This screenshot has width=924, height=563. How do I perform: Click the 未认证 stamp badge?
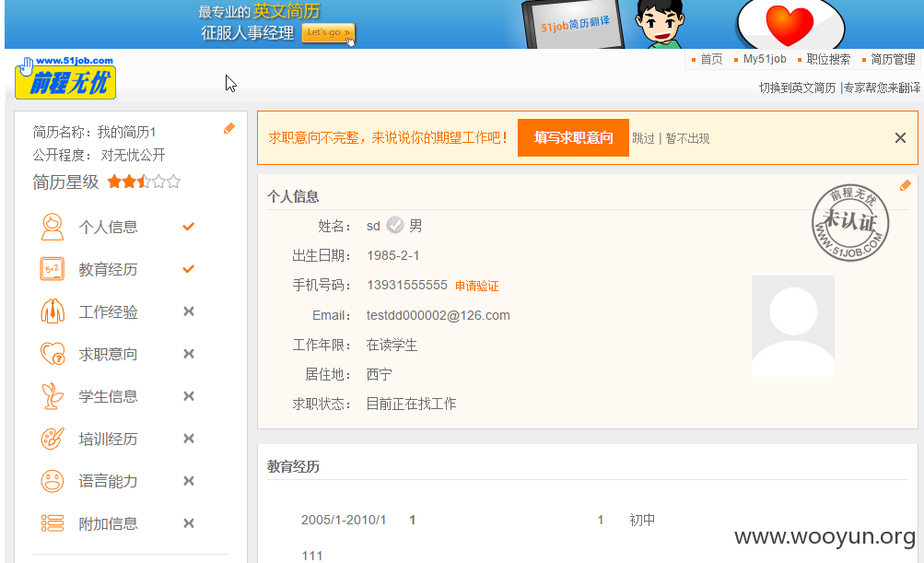click(x=849, y=222)
